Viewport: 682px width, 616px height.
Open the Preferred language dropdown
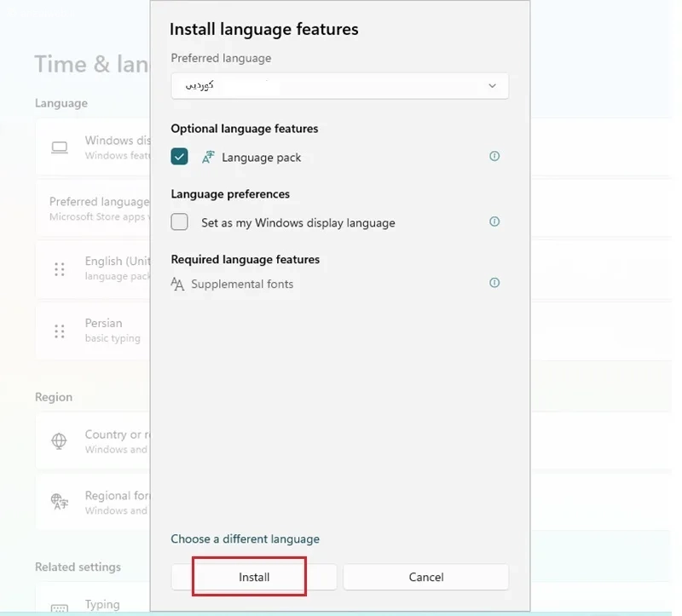click(339, 86)
